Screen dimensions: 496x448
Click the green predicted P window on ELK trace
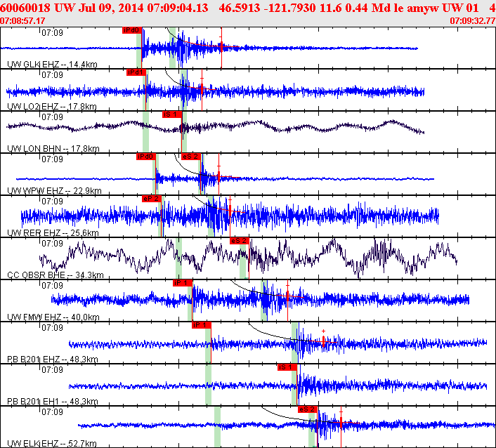pos(217,426)
